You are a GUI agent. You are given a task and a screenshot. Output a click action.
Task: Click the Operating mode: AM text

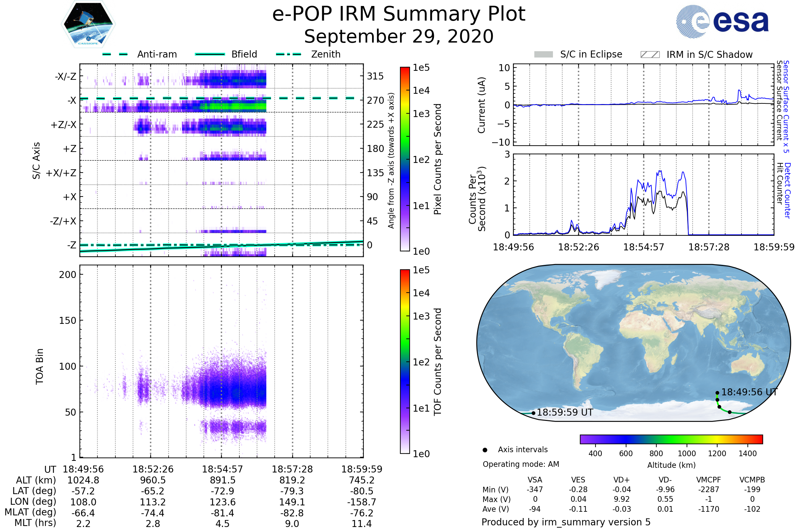click(x=521, y=464)
